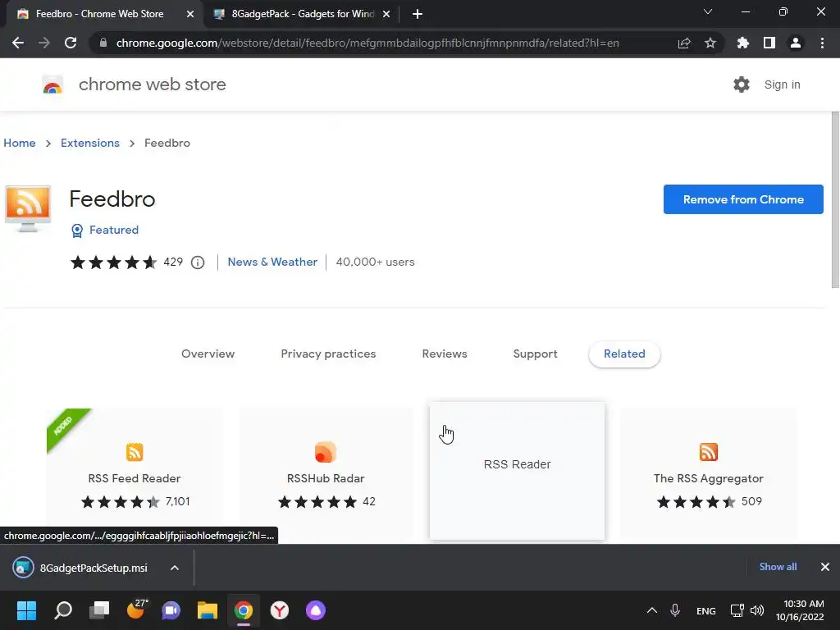Open the RSSHub Radar title
The image size is (840, 630).
click(x=325, y=478)
